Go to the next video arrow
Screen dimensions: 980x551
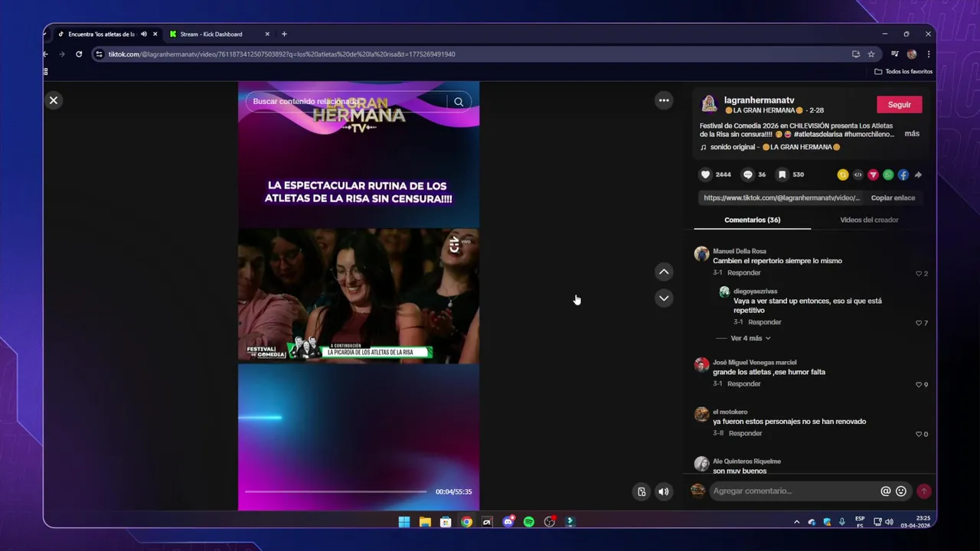(x=664, y=298)
